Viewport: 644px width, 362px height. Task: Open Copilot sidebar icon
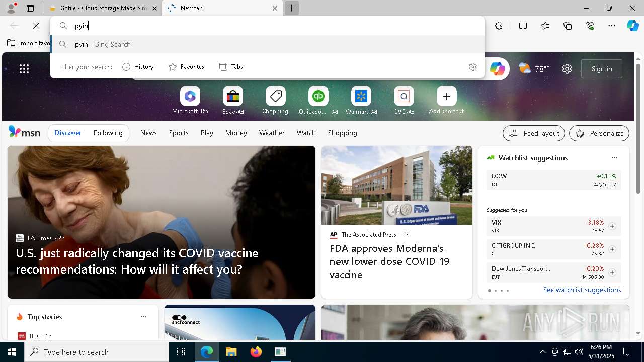point(632,26)
